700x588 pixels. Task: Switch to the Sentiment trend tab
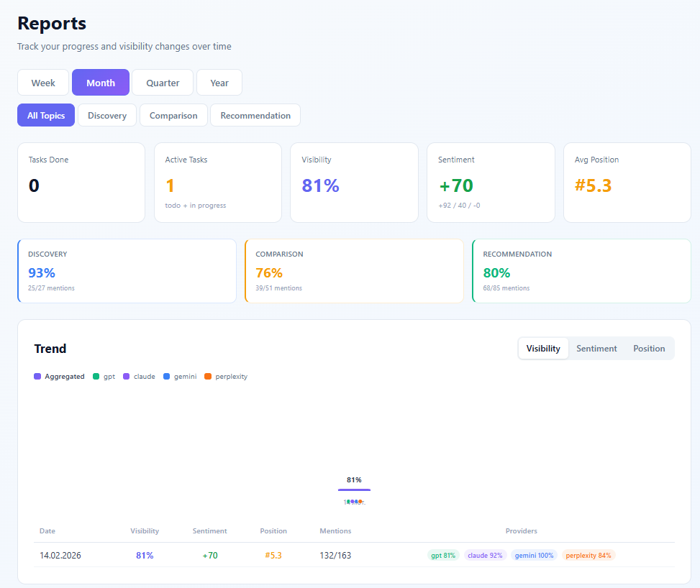(x=596, y=348)
